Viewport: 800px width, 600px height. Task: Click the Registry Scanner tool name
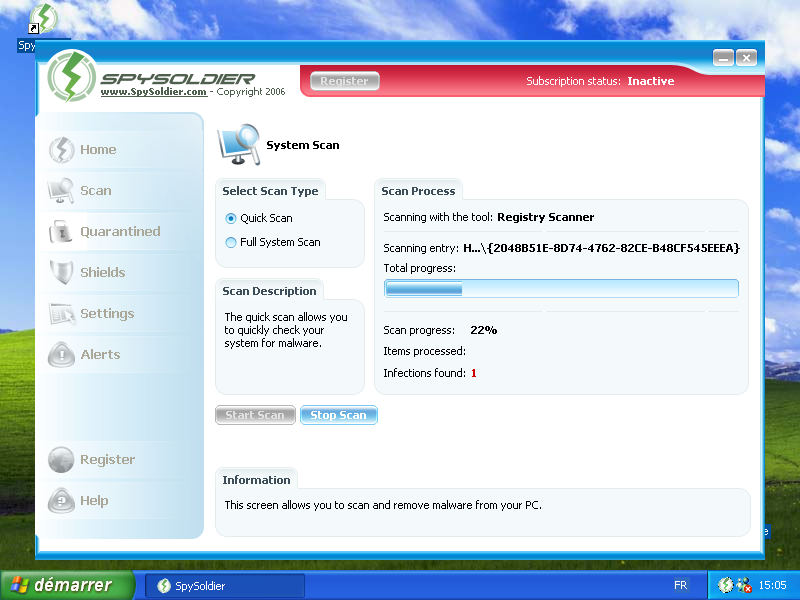pos(545,217)
